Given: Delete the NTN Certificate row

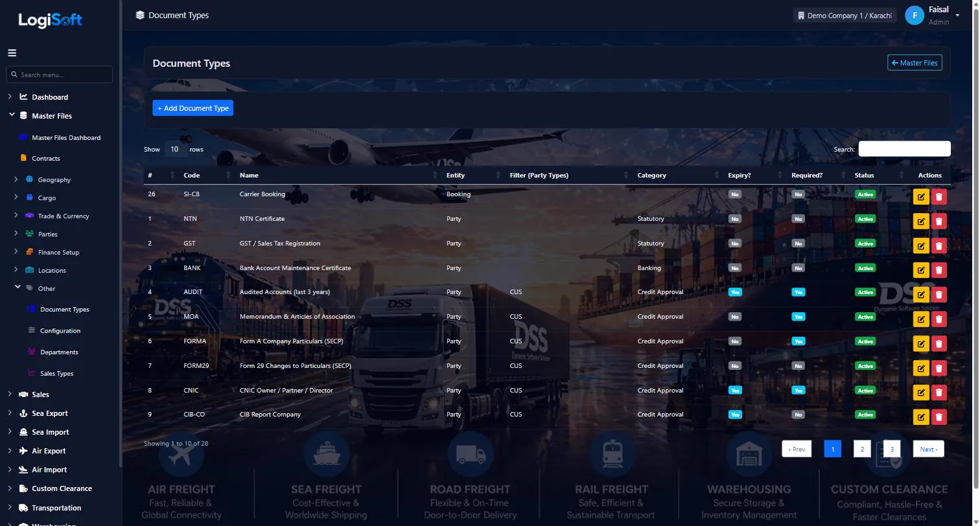Looking at the screenshot, I should click(939, 222).
